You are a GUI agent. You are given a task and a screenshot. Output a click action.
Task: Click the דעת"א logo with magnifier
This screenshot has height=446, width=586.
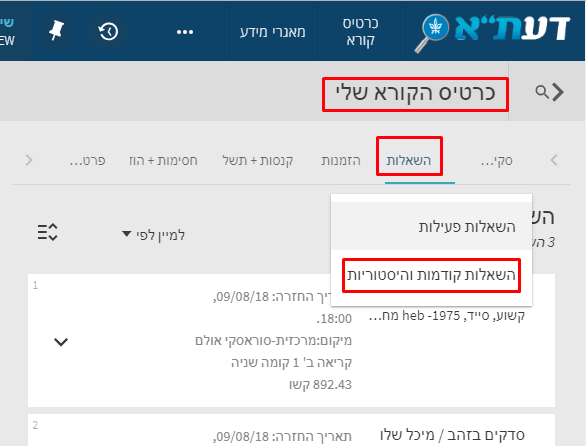click(492, 32)
